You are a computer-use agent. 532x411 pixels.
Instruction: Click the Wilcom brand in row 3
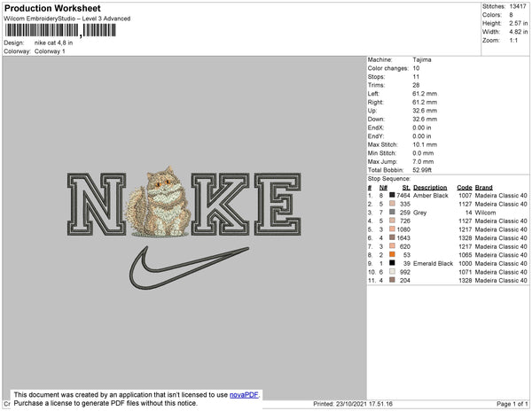point(485,213)
